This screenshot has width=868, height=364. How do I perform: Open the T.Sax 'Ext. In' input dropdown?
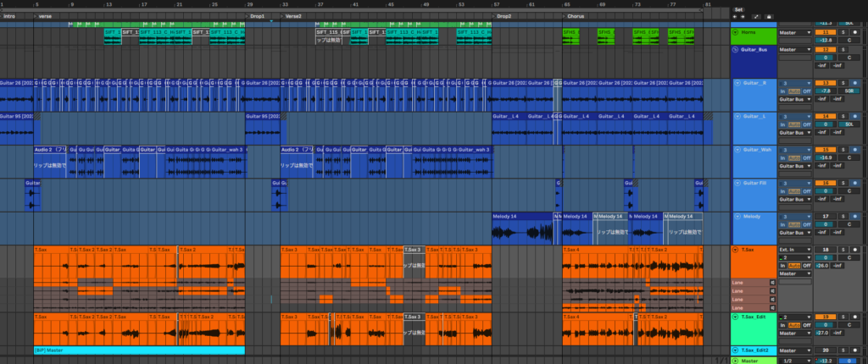pos(793,251)
